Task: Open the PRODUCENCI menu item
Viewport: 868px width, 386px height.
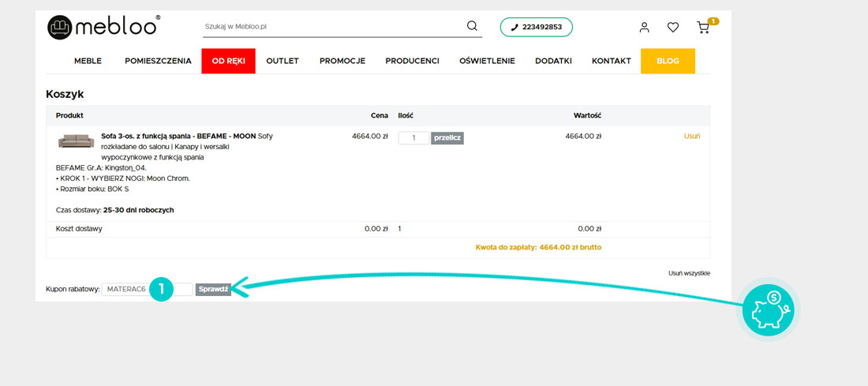Action: (x=413, y=61)
